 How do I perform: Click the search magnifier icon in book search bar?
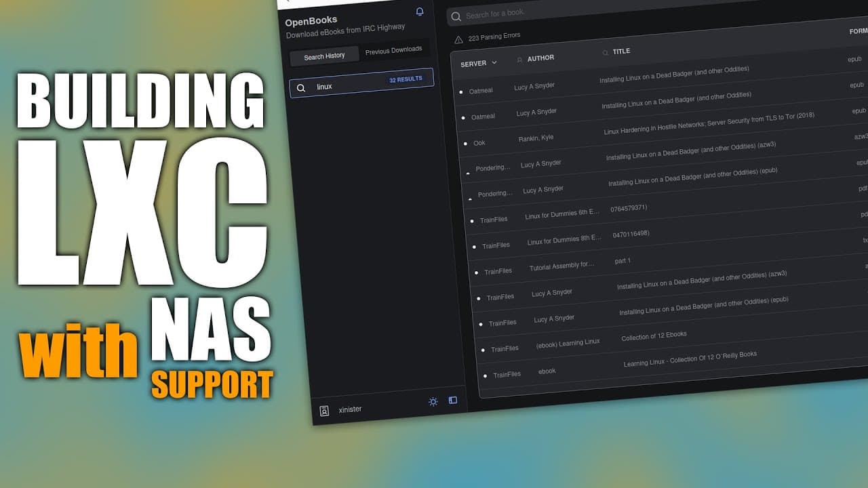[456, 16]
